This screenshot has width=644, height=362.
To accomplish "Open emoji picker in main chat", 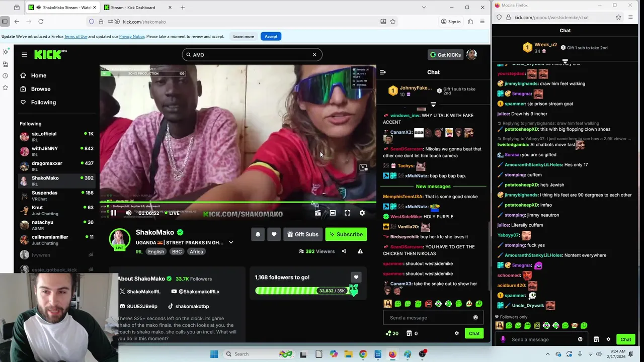I will pyautogui.click(x=475, y=318).
